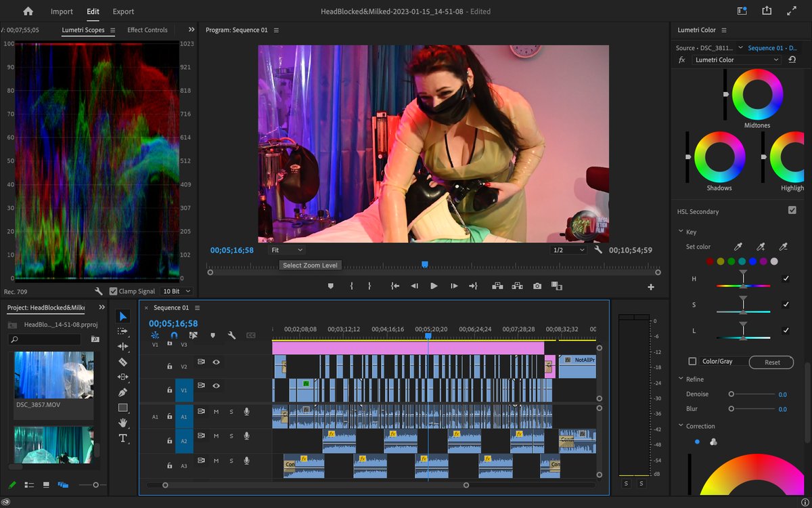The height and width of the screenshot is (508, 812).
Task: Toggle Clamp Signal checkbox
Action: 113,291
